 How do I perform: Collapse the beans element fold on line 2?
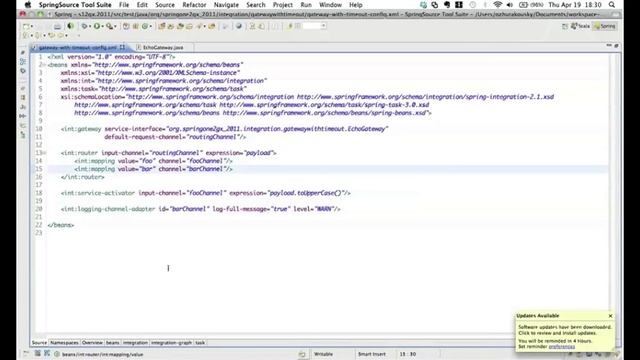(44, 65)
